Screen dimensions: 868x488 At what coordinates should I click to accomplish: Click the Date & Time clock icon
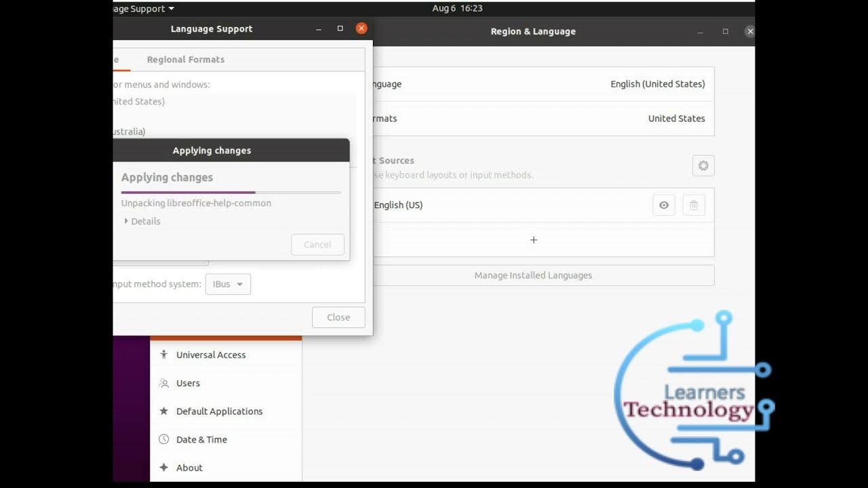[x=163, y=439]
